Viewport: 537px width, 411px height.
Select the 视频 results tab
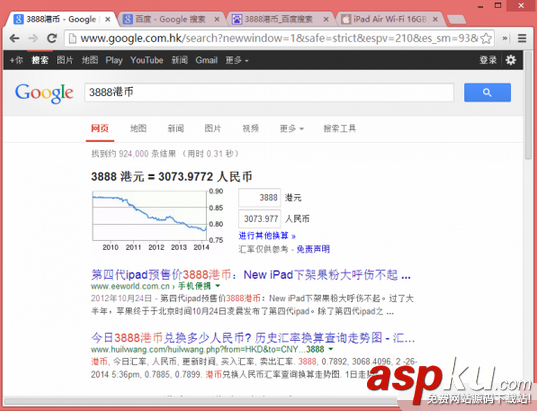(250, 128)
